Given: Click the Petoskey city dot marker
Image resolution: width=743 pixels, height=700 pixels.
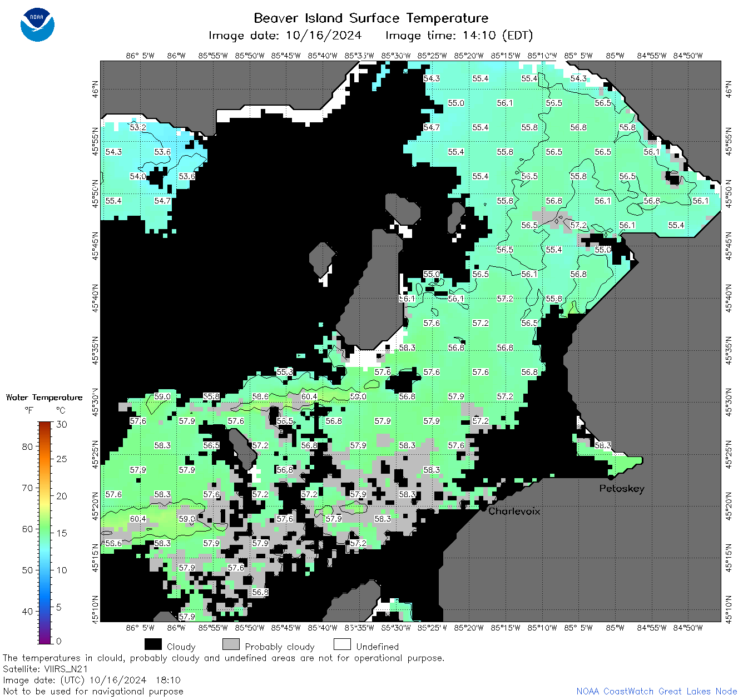Looking at the screenshot, I should [x=611, y=478].
